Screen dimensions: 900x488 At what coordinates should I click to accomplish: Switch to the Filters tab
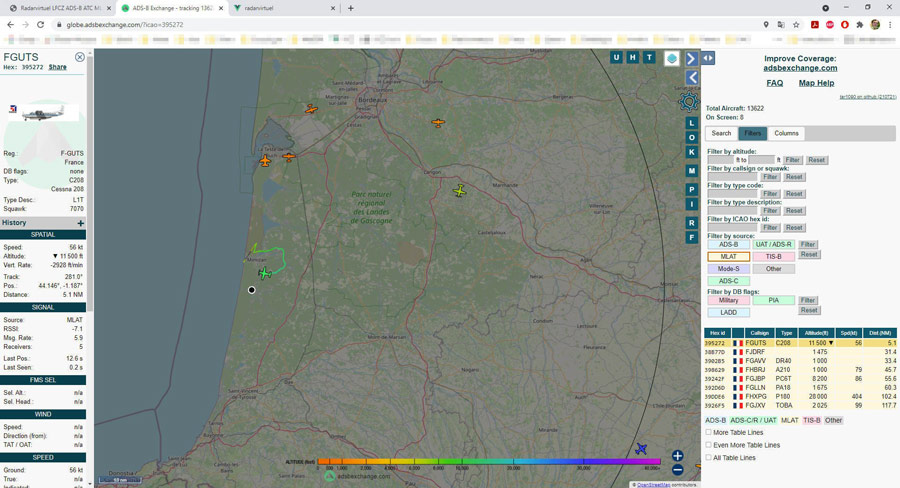752,133
